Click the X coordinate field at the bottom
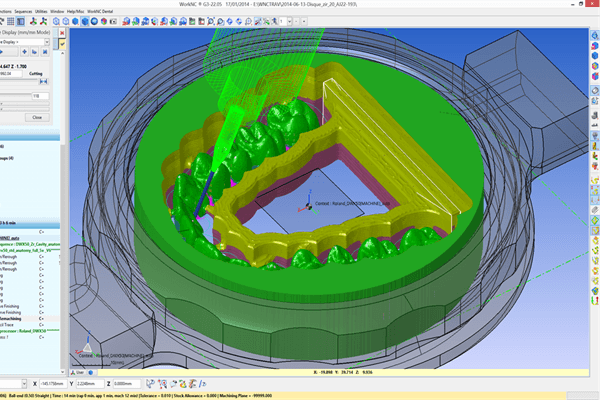The width and height of the screenshot is (600, 400). 53,383
